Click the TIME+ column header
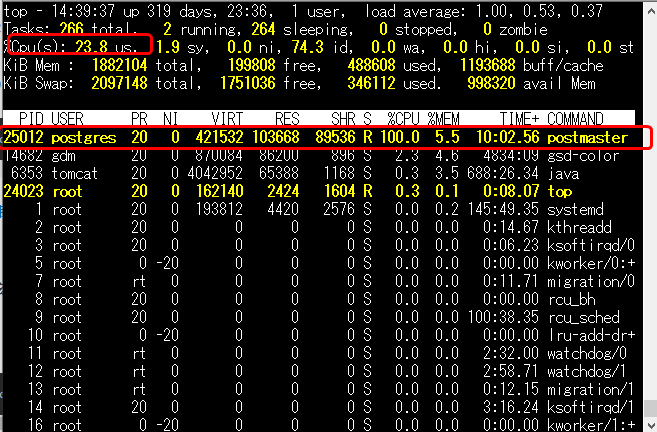 (x=519, y=119)
